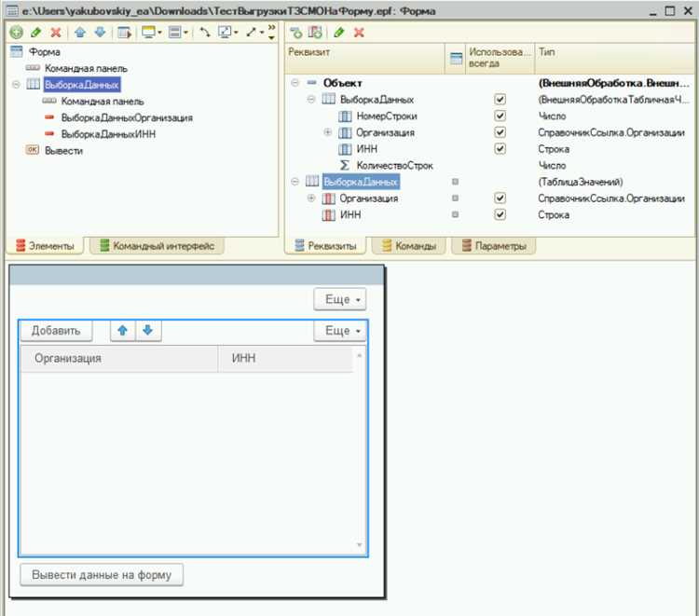Select ВыборкаДанныхИНН in the elements tree
The image size is (699, 616).
pyautogui.click(x=108, y=134)
